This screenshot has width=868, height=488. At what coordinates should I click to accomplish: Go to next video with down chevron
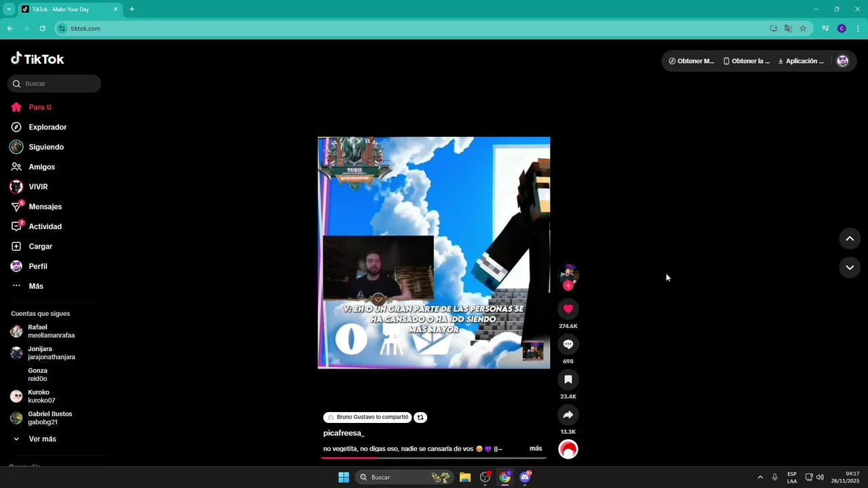coord(850,268)
